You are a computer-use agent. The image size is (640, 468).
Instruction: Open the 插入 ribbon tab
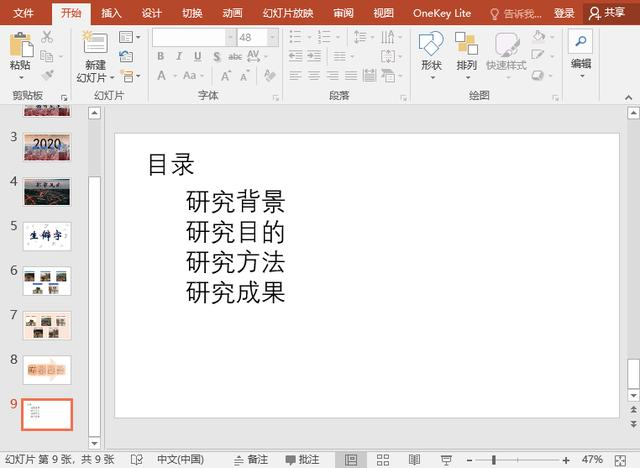click(x=111, y=13)
